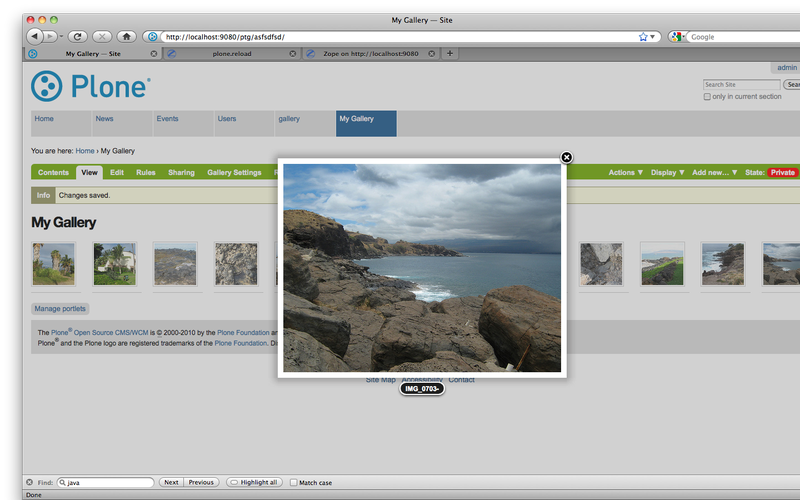Image resolution: width=800 pixels, height=500 pixels.
Task: Toggle Highlight all in find bar
Action: point(253,482)
